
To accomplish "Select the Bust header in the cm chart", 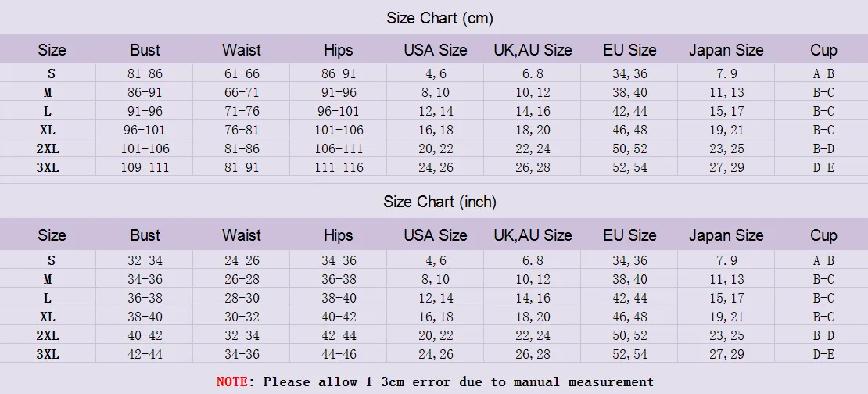I will [x=145, y=50].
